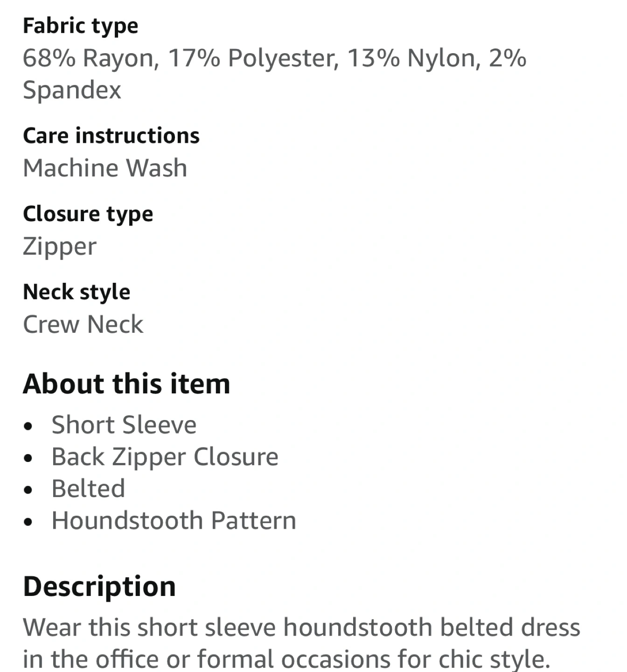627x672 pixels.
Task: Click the houndstooth belted dress description paragraph
Action: [301, 643]
